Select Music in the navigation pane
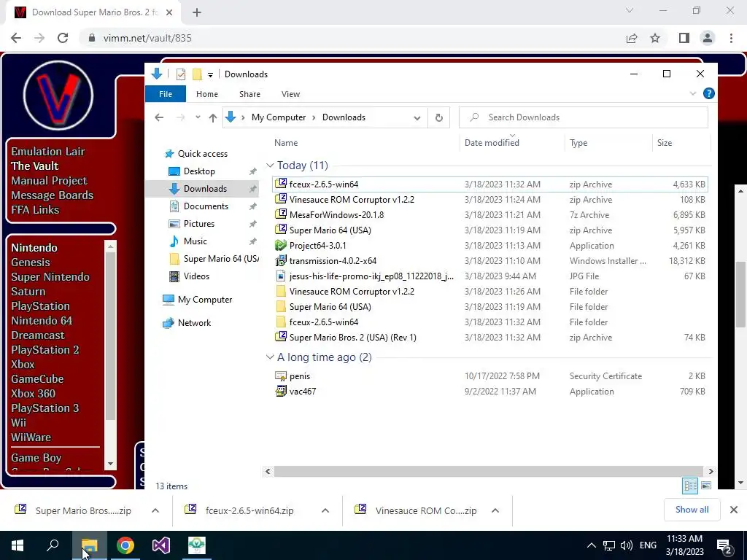 coord(196,241)
